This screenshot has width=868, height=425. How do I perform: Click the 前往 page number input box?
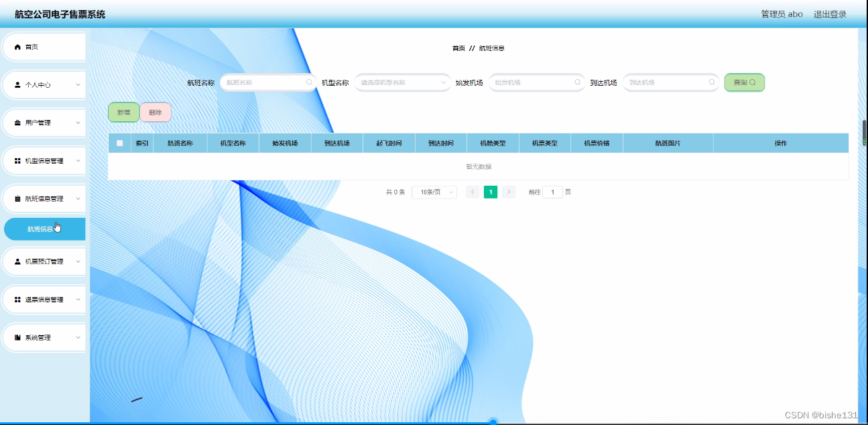click(552, 192)
